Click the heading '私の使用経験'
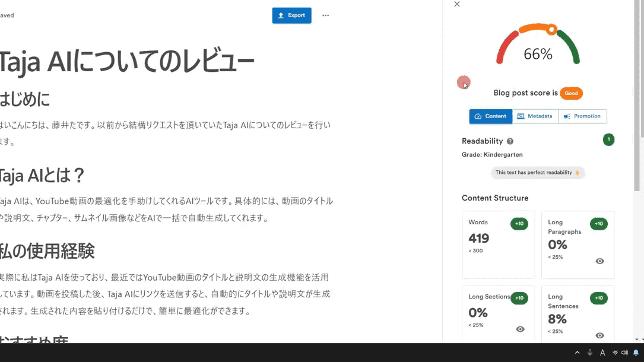 [47, 251]
